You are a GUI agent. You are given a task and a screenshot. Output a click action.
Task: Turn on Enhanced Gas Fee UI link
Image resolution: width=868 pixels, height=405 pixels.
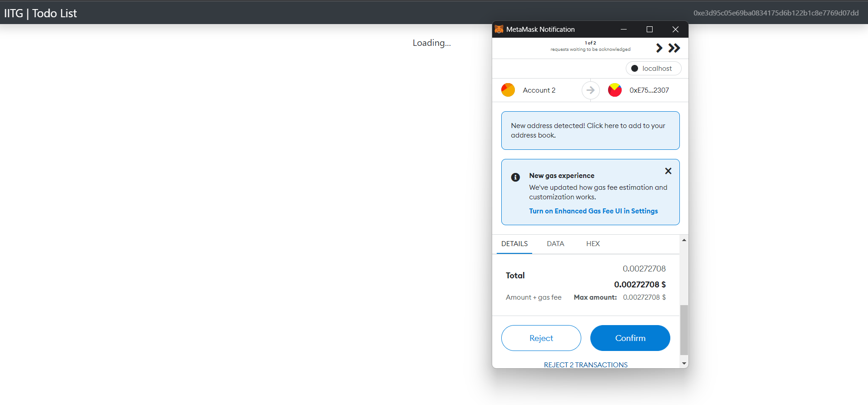[594, 211]
